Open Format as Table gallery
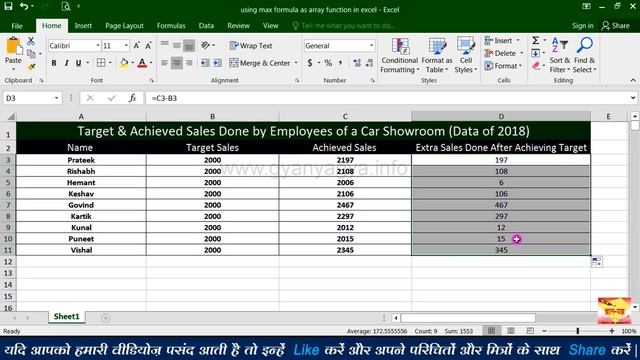 click(x=437, y=56)
